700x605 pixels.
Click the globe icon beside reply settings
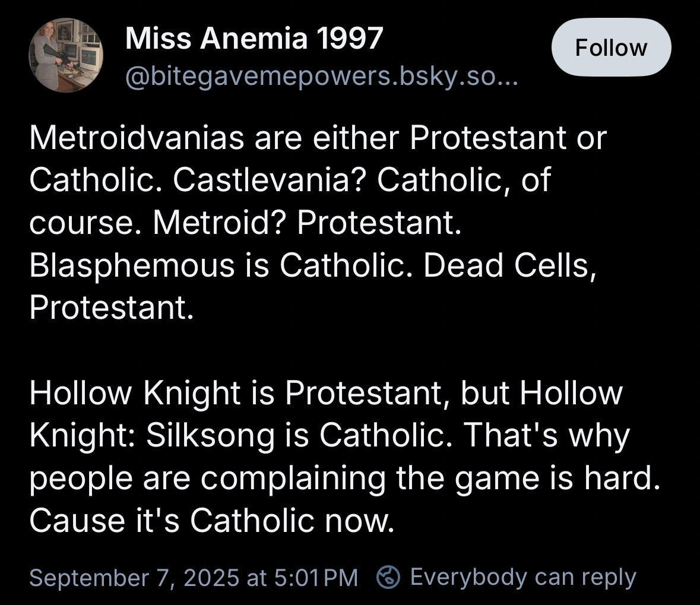(x=389, y=577)
